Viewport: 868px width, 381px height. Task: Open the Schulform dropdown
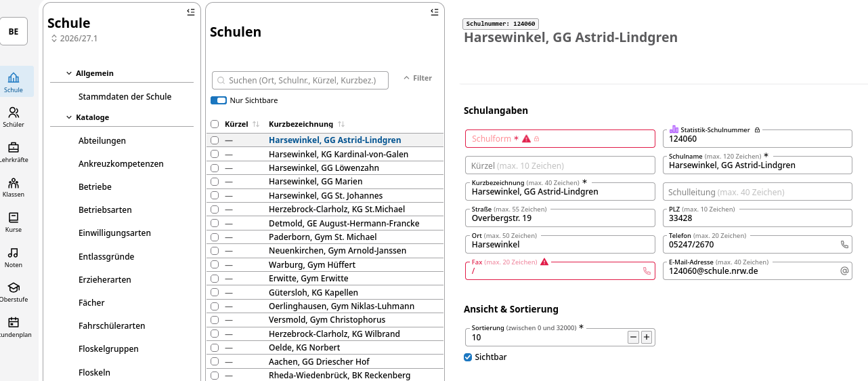point(560,138)
